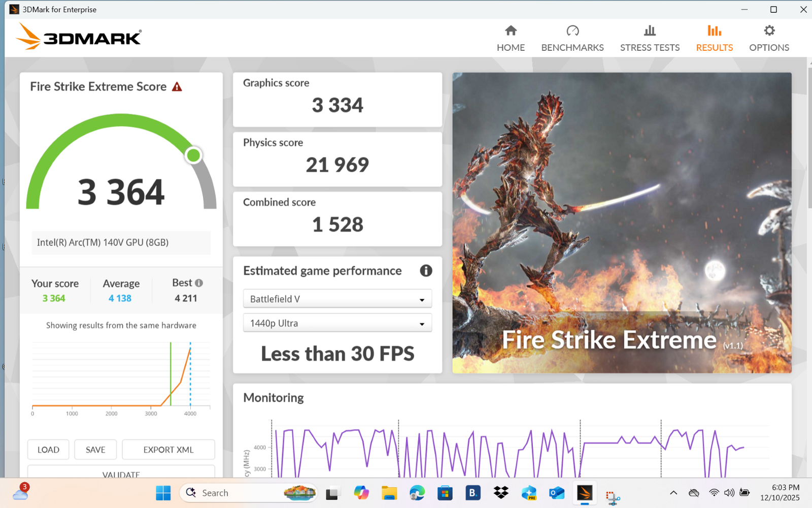The image size is (812, 508).
Task: Open the Home page via house icon
Action: [x=511, y=31]
